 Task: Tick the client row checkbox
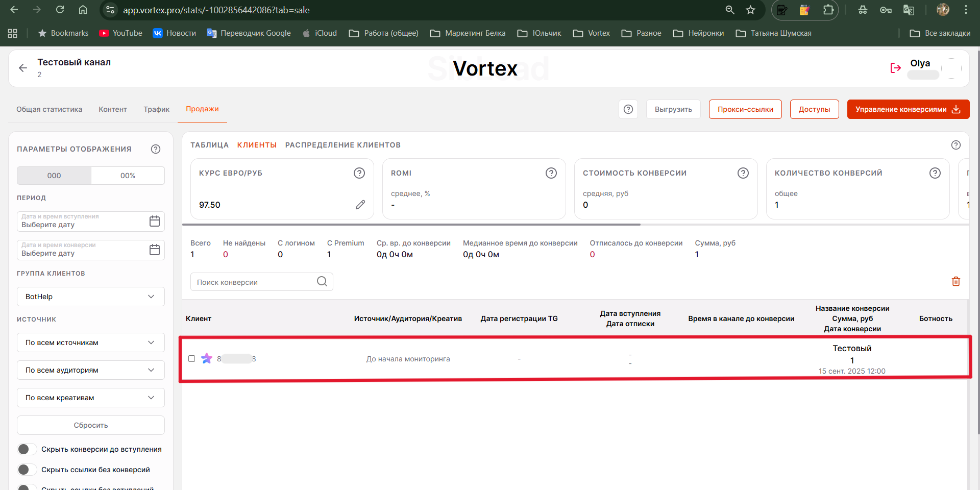[x=192, y=359]
